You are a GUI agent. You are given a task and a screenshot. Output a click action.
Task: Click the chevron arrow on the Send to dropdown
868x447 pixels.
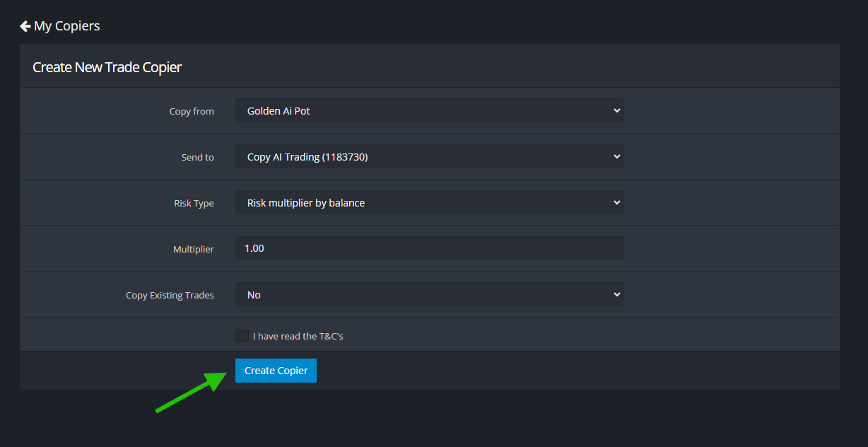616,156
